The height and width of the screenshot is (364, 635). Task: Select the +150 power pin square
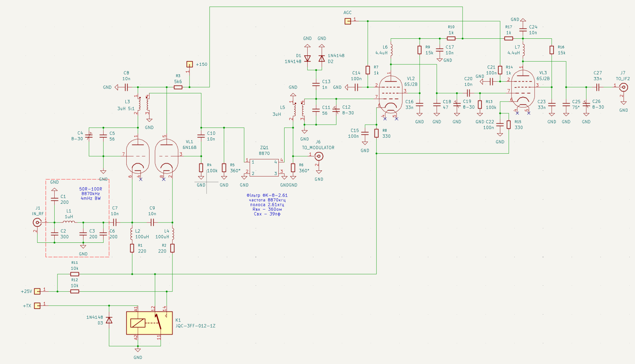coord(189,64)
